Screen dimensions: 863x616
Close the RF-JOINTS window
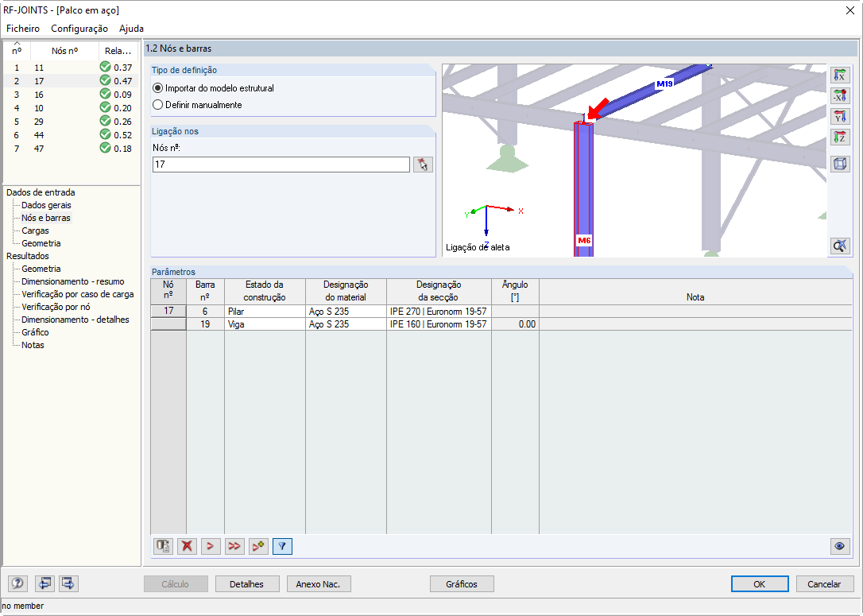point(849,10)
